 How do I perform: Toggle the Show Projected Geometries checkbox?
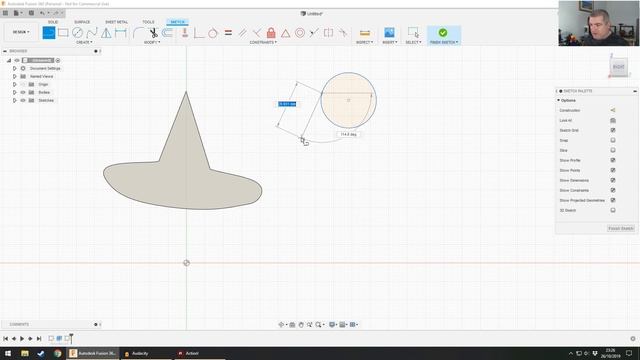pyautogui.click(x=613, y=200)
